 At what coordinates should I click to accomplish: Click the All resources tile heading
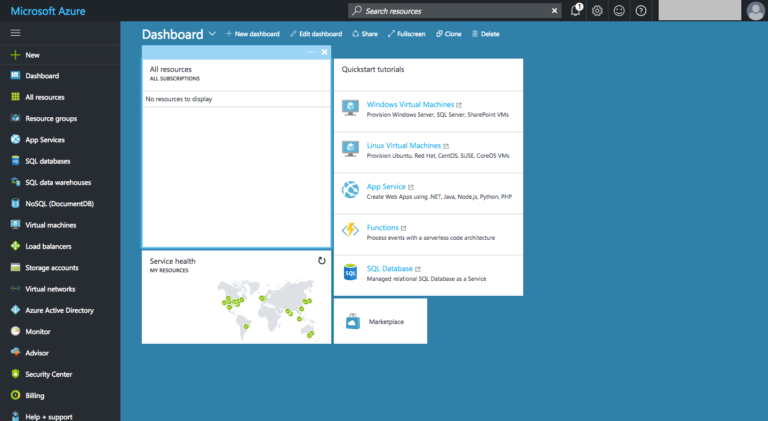[x=170, y=69]
